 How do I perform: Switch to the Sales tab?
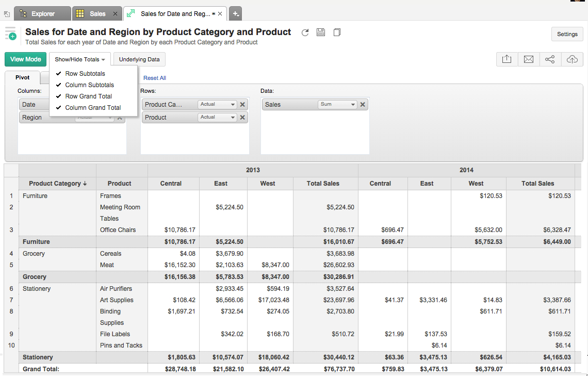(97, 14)
